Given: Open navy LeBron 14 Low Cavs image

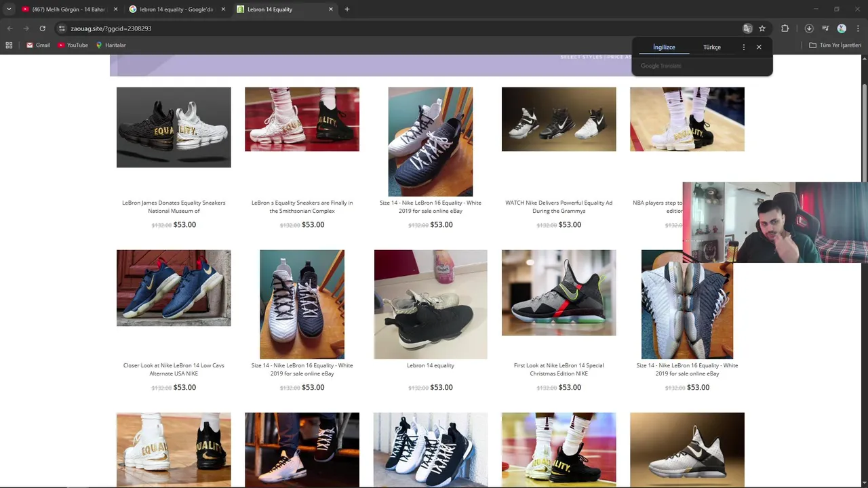Looking at the screenshot, I should 174,288.
